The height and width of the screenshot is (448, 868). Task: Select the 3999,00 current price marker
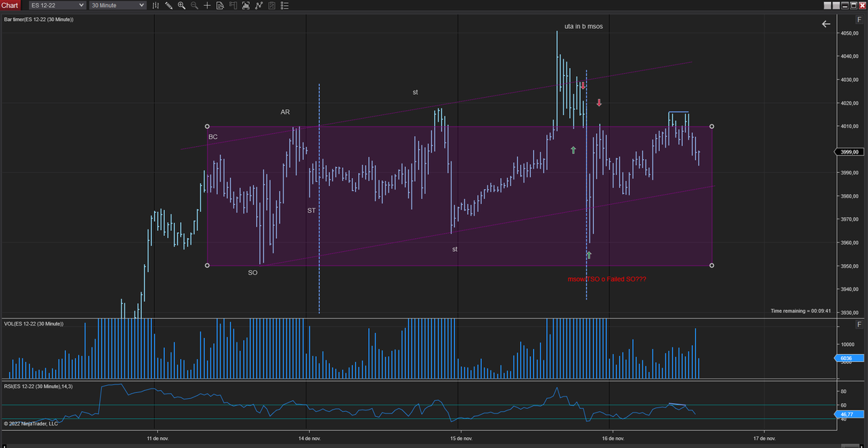tap(848, 152)
